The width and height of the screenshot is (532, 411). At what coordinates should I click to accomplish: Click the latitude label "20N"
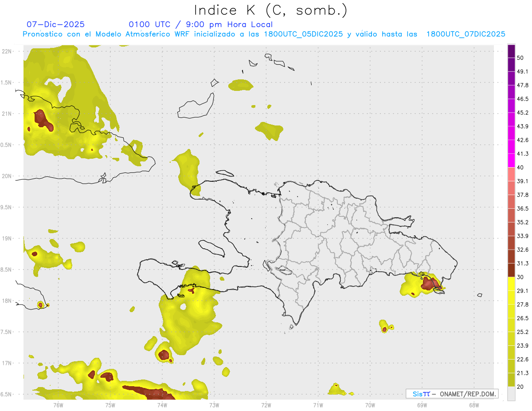(x=7, y=176)
